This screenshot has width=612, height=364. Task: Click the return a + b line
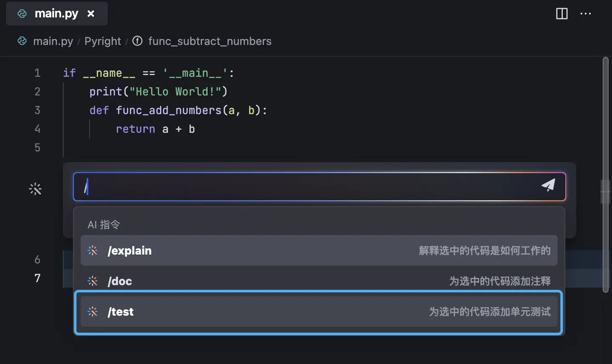click(155, 129)
